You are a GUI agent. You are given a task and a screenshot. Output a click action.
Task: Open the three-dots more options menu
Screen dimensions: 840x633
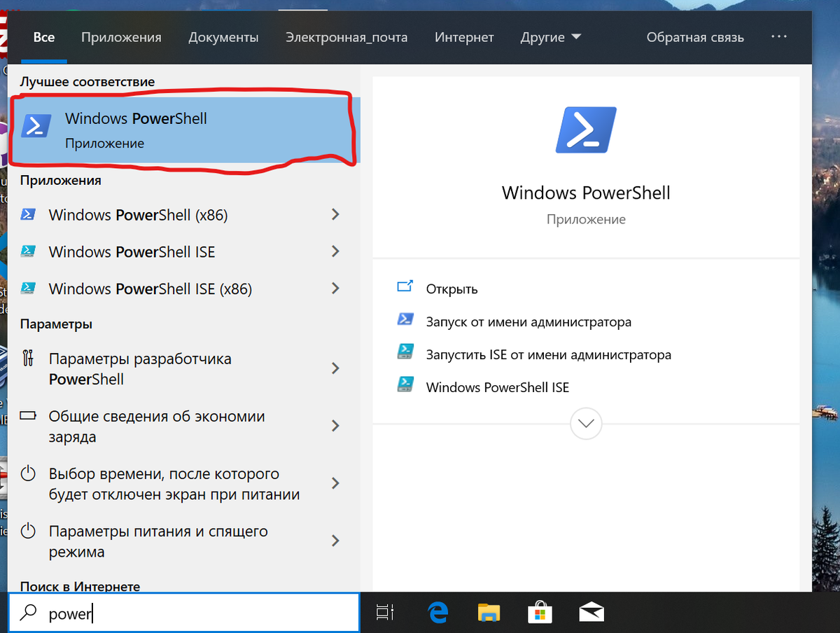pyautogui.click(x=779, y=37)
